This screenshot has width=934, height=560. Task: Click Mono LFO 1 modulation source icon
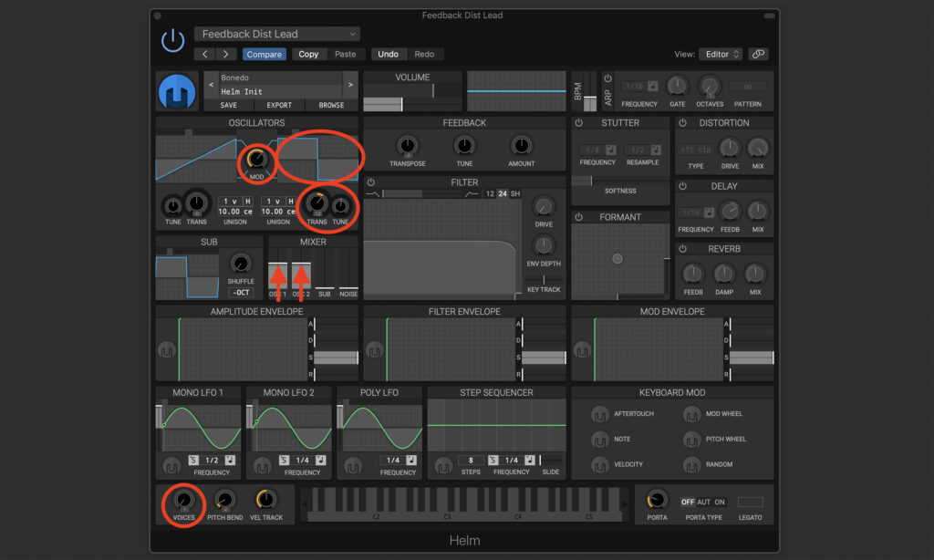tap(171, 466)
